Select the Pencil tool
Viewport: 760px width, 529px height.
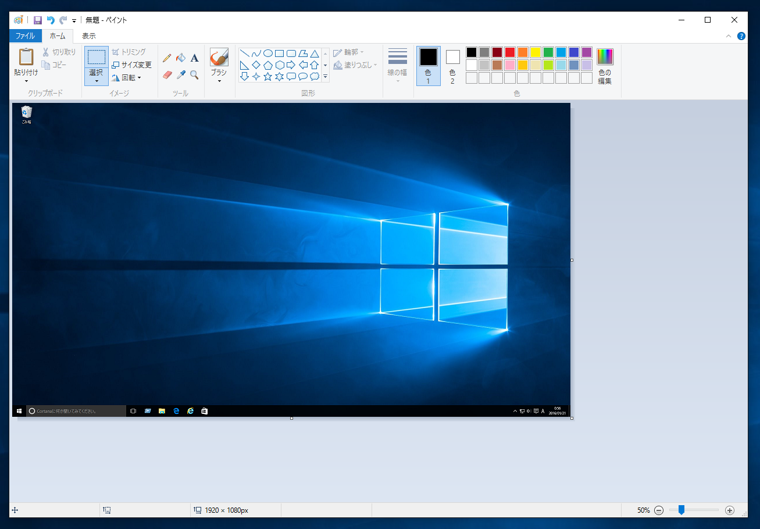(167, 58)
